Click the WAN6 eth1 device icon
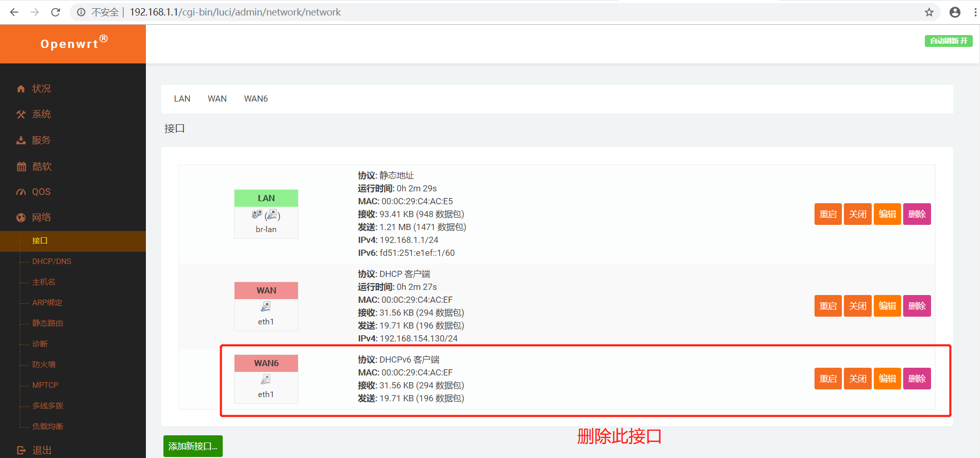 pos(265,380)
